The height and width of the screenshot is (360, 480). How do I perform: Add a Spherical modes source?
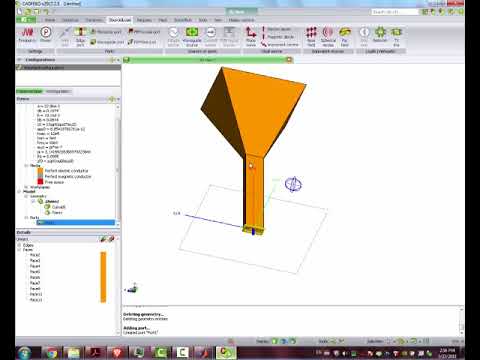click(328, 36)
